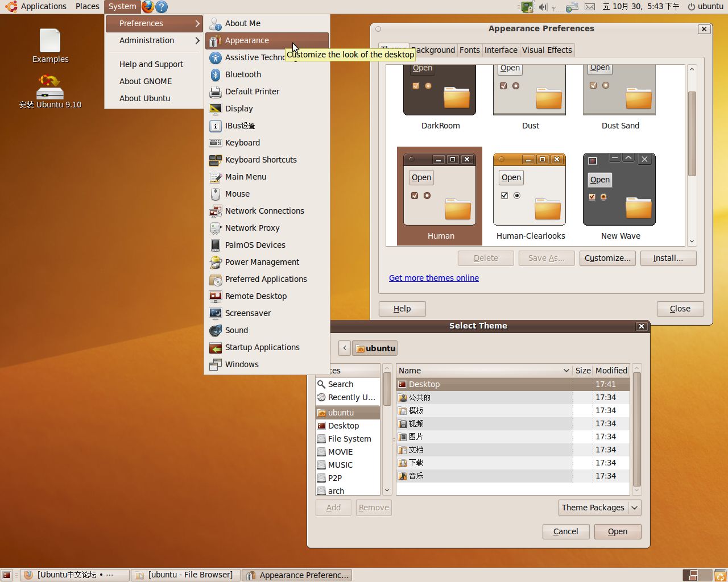The width and height of the screenshot is (728, 582).
Task: Click the back arrow beside ubuntu path button
Action: pyautogui.click(x=345, y=348)
